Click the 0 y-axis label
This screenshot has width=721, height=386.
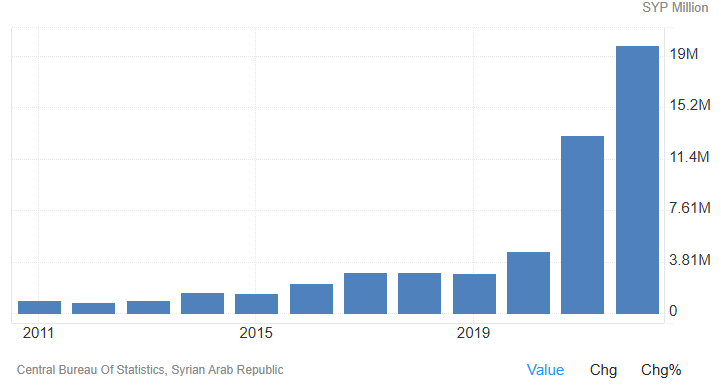point(673,311)
